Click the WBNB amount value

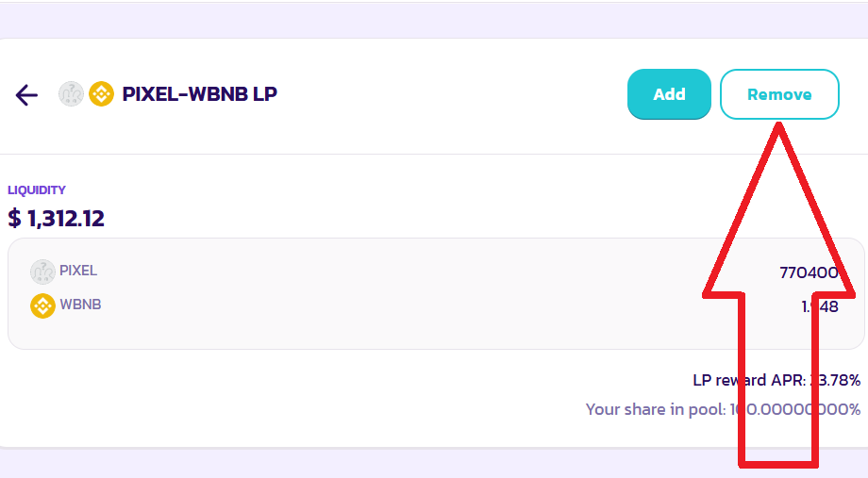tap(820, 306)
